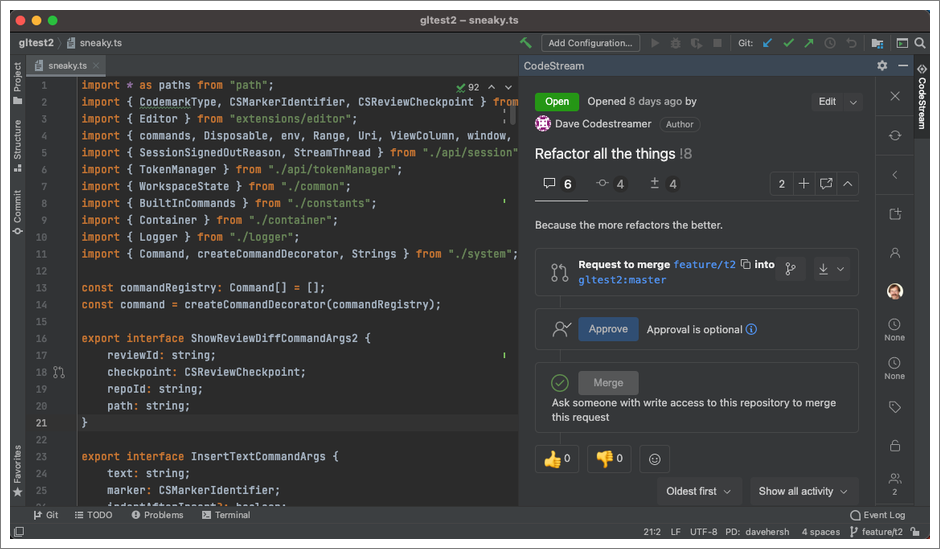Click the assignee person icon in sidebar
940x549 pixels.
click(894, 253)
